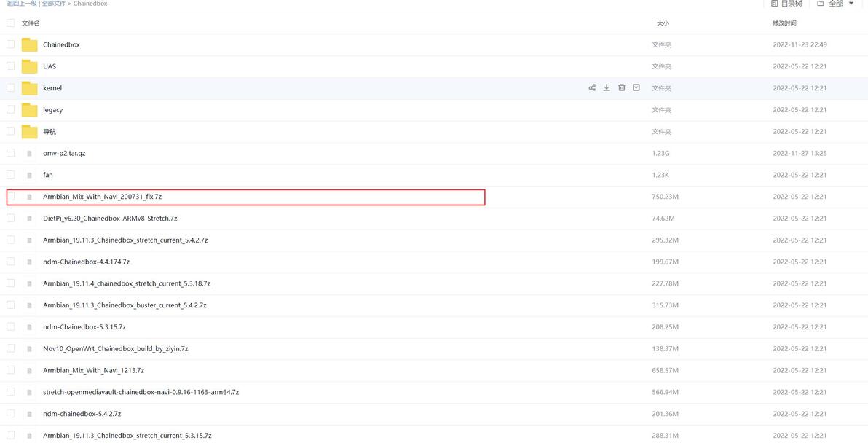The width and height of the screenshot is (868, 443).
Task: Click file icon beside ndm-chainedbox-5.4.2.7z
Action: [x=29, y=414]
